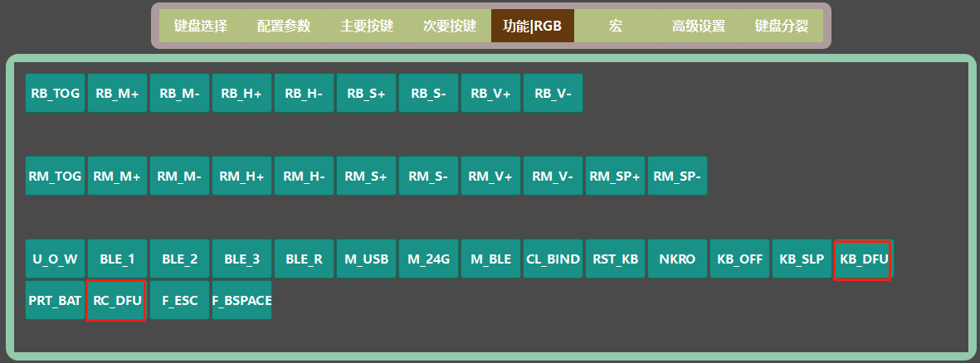Select the 功能|RGB tab
Image resolution: width=980 pixels, height=363 pixels.
click(x=533, y=27)
